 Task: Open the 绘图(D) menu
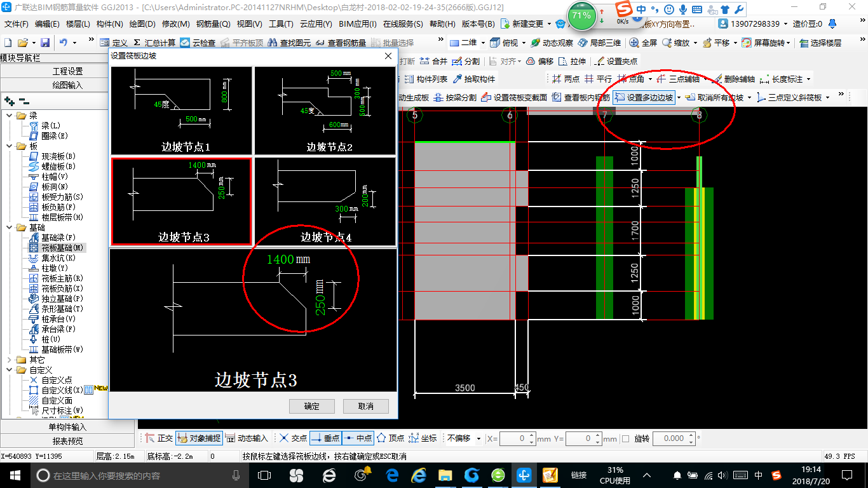142,24
